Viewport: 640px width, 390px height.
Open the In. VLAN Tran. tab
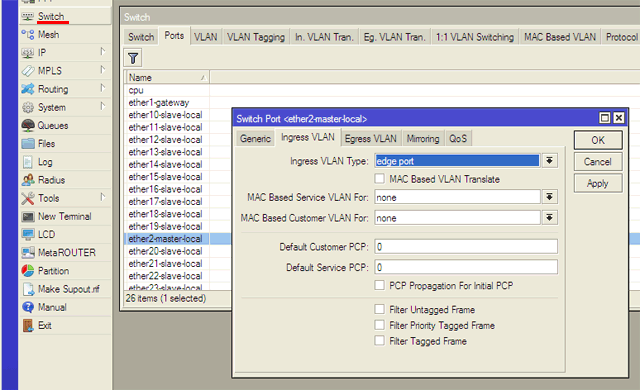point(324,37)
